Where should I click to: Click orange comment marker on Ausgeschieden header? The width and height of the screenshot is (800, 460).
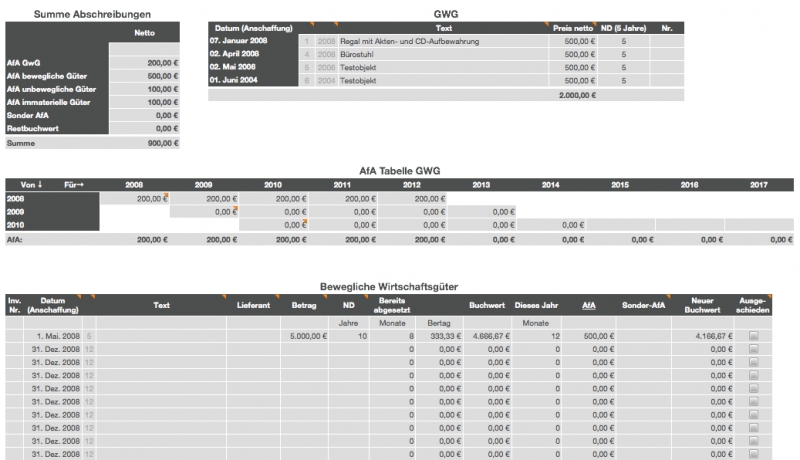point(770,297)
